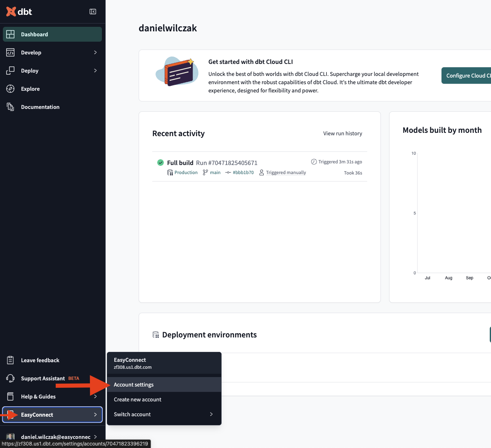Click the Explore compass icon
Image resolution: width=491 pixels, height=448 pixels.
(x=10, y=89)
